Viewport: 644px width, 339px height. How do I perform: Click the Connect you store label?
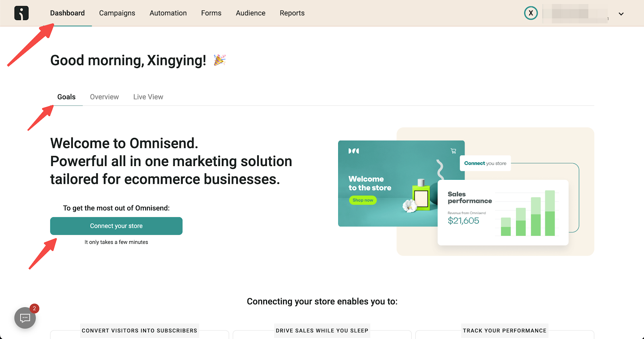[485, 163]
